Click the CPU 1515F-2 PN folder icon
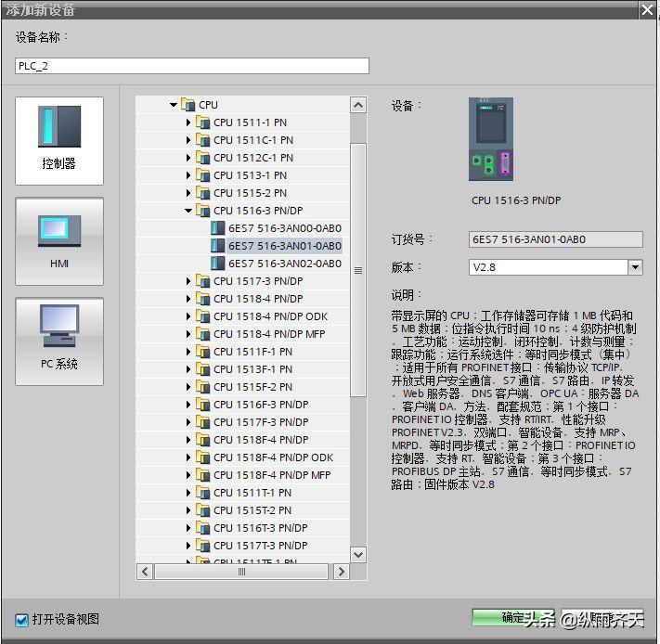 pyautogui.click(x=203, y=387)
